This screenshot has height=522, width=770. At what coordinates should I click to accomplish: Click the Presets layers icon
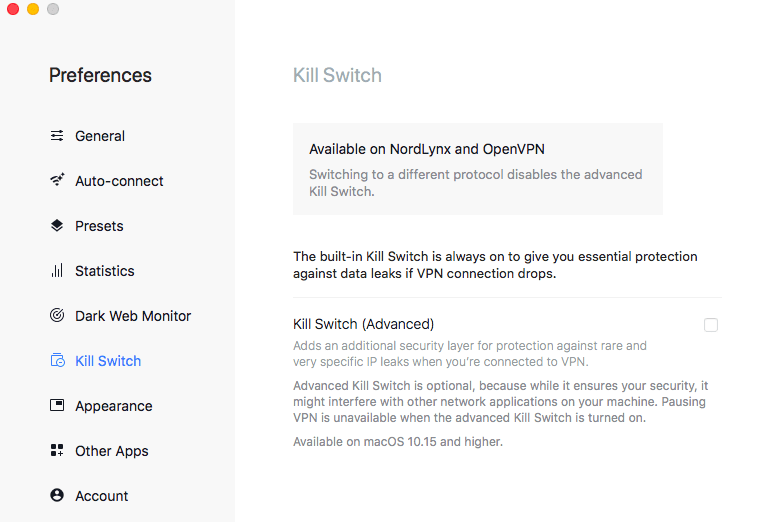pyautogui.click(x=57, y=226)
